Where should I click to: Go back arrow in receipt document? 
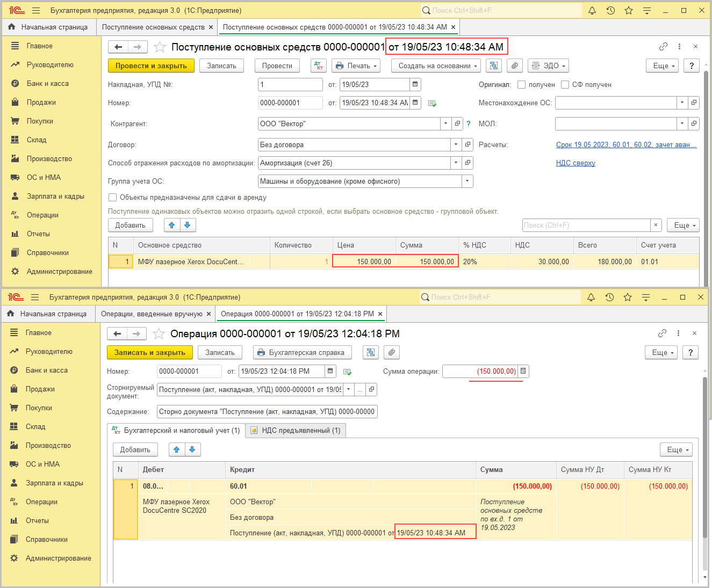(x=118, y=47)
